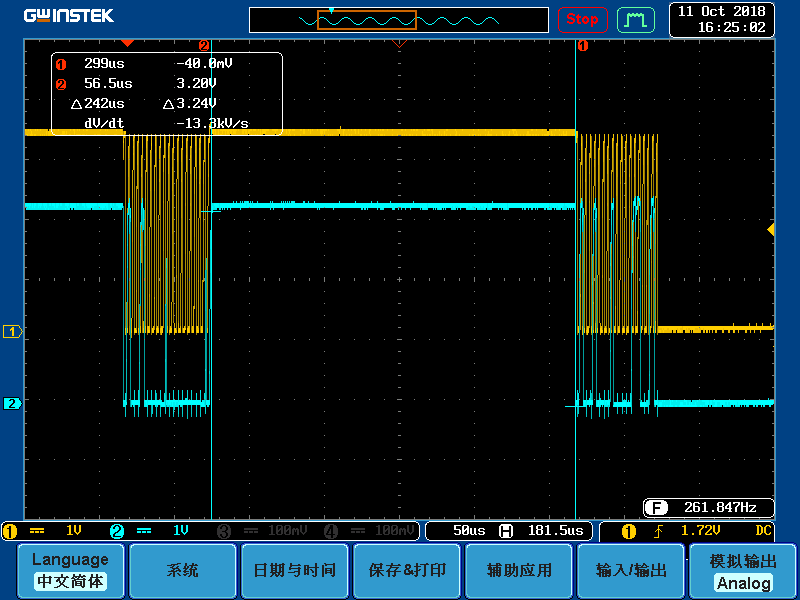
Task: Toggle the 模拟输出 Analog setting
Action: point(743,570)
